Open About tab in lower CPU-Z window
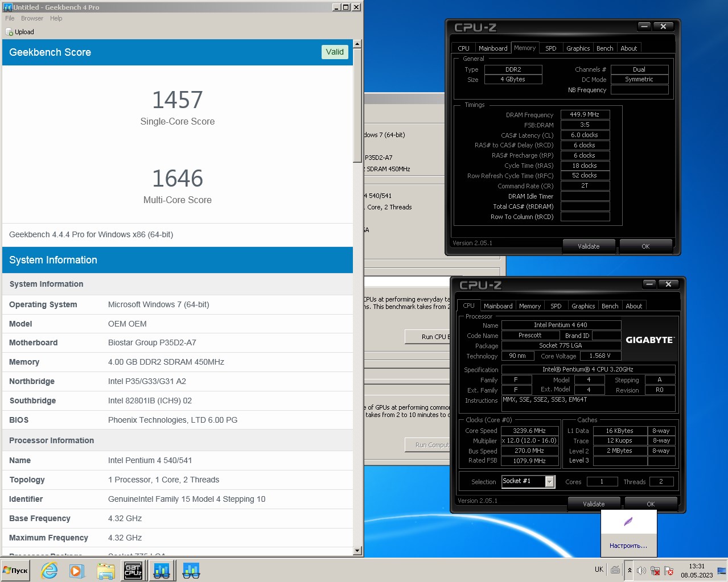The height and width of the screenshot is (582, 728). click(634, 306)
